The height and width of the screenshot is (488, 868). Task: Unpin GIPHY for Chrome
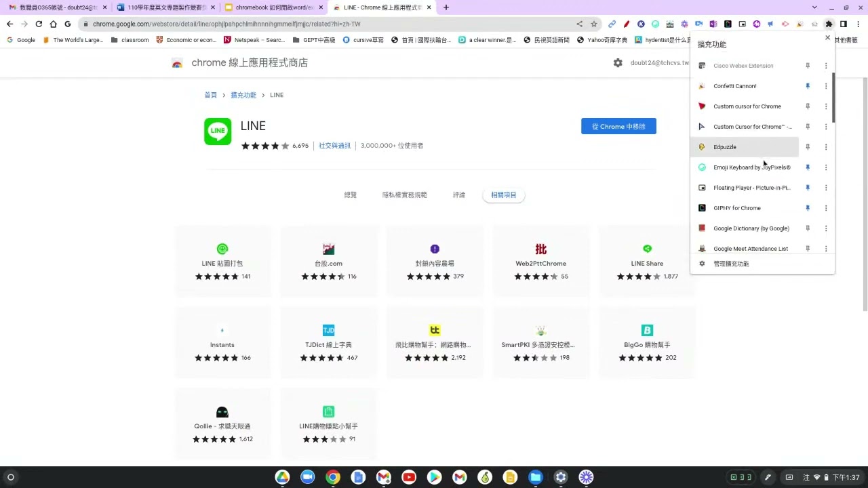pyautogui.click(x=807, y=208)
